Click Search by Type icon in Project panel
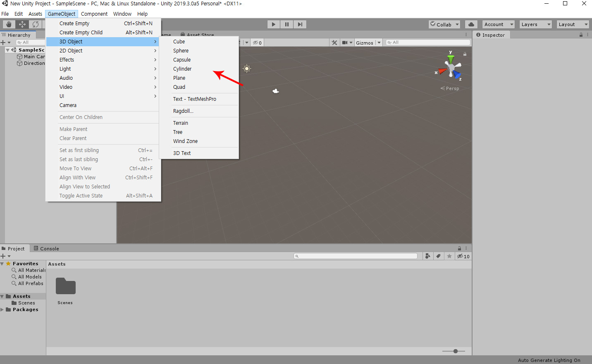 [428, 256]
